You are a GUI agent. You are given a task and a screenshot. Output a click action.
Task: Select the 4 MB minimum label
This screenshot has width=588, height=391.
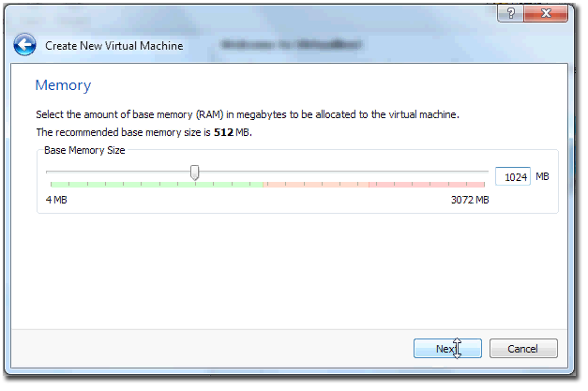(x=56, y=200)
